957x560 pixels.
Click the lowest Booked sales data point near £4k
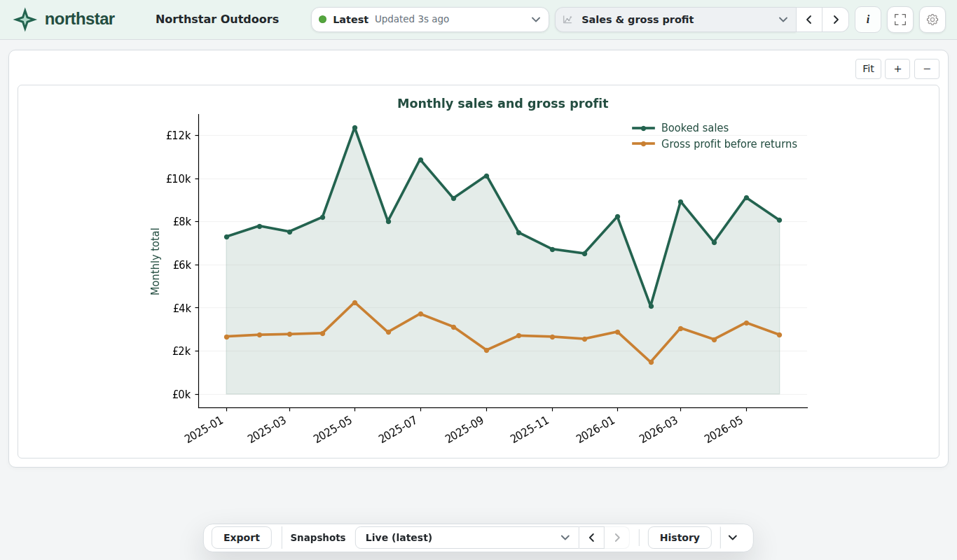[x=651, y=306]
